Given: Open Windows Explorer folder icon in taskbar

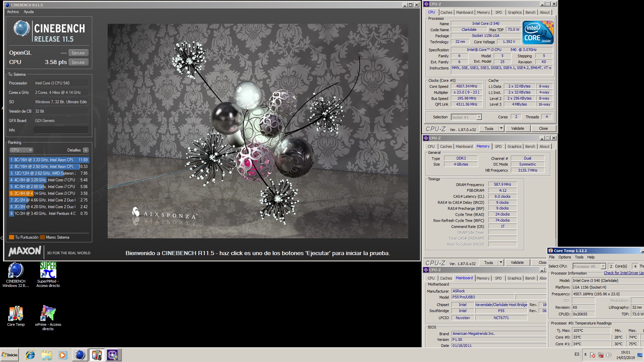Looking at the screenshot, I should (x=47, y=355).
